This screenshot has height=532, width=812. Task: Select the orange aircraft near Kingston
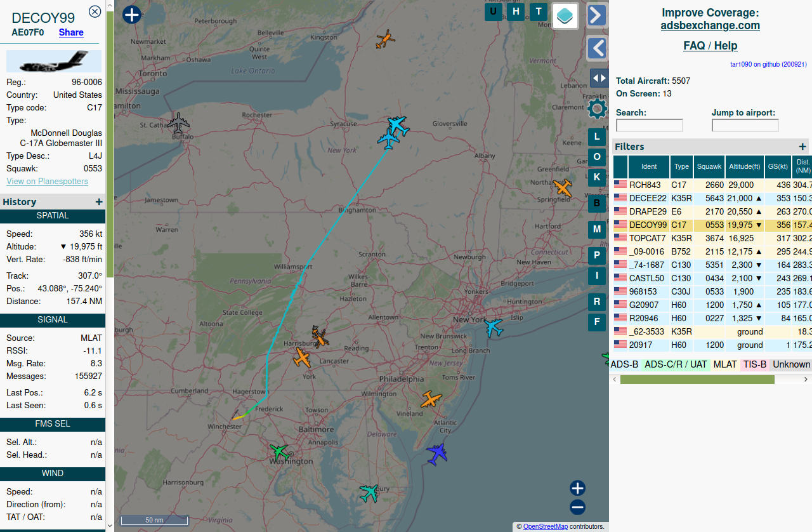pos(385,39)
